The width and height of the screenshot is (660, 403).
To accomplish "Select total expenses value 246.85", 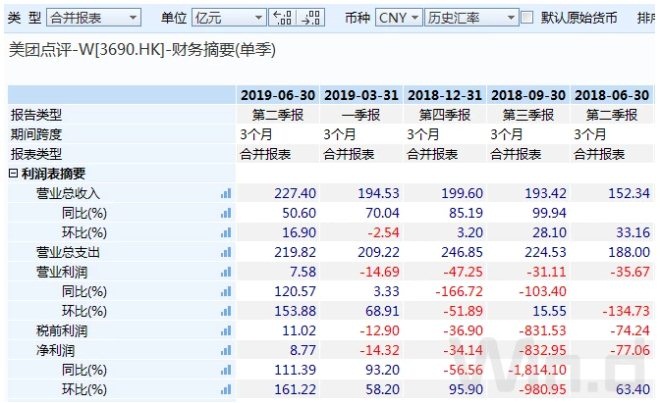I will coord(462,252).
